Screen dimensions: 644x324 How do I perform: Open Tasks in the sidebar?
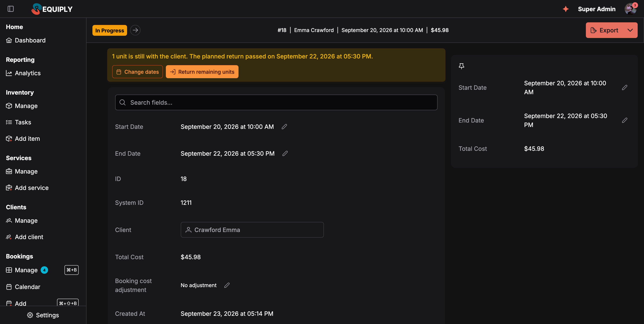click(x=18, y=122)
